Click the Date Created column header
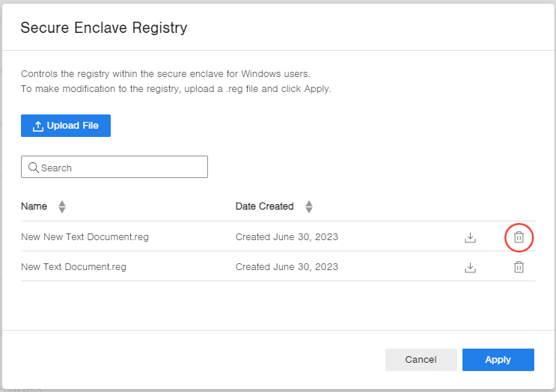Image resolution: width=556 pixels, height=392 pixels. coord(264,206)
